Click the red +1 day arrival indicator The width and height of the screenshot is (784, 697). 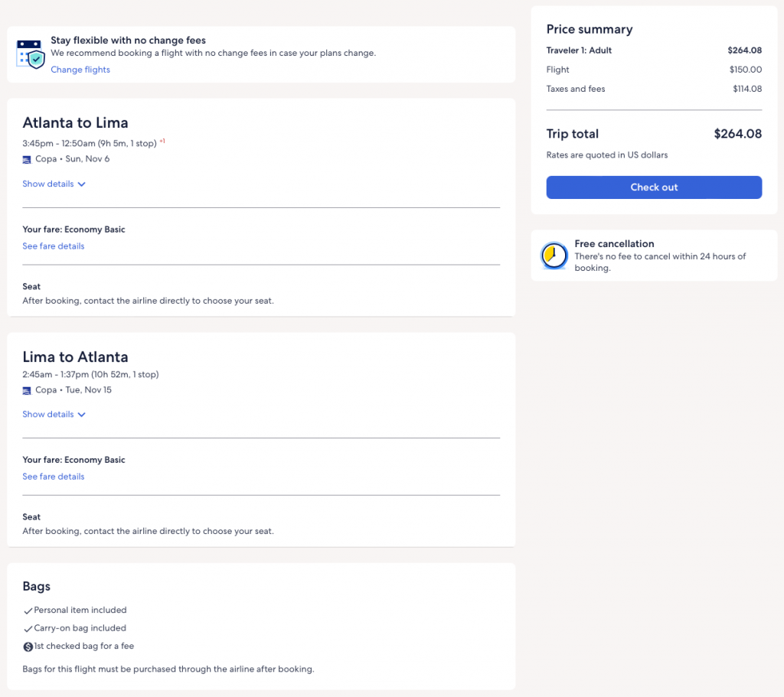(162, 142)
